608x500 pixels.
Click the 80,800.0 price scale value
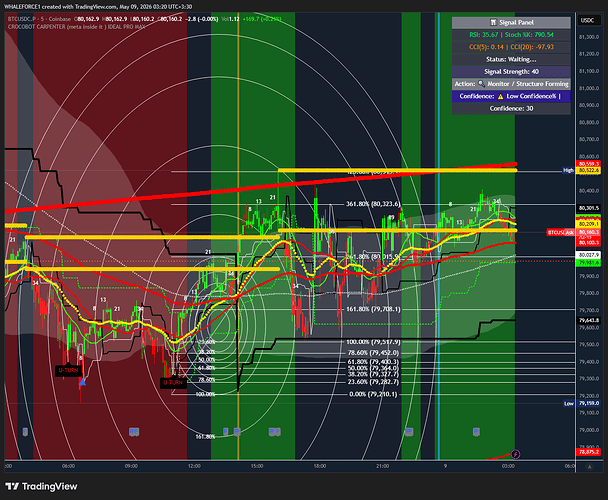[589, 123]
